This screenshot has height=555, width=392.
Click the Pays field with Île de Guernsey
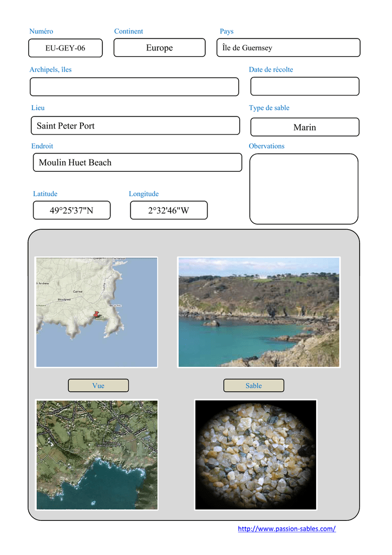[288, 48]
